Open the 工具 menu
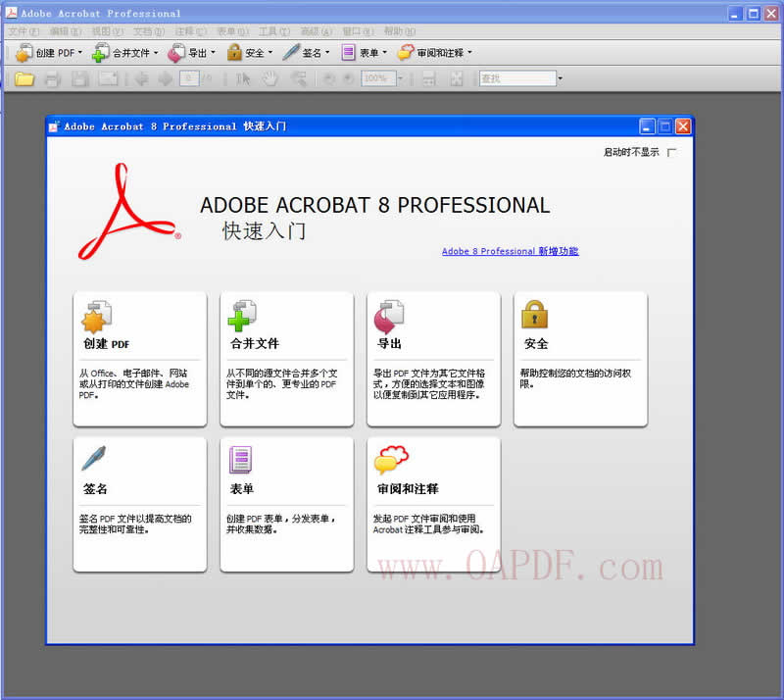The image size is (784, 700). click(274, 31)
